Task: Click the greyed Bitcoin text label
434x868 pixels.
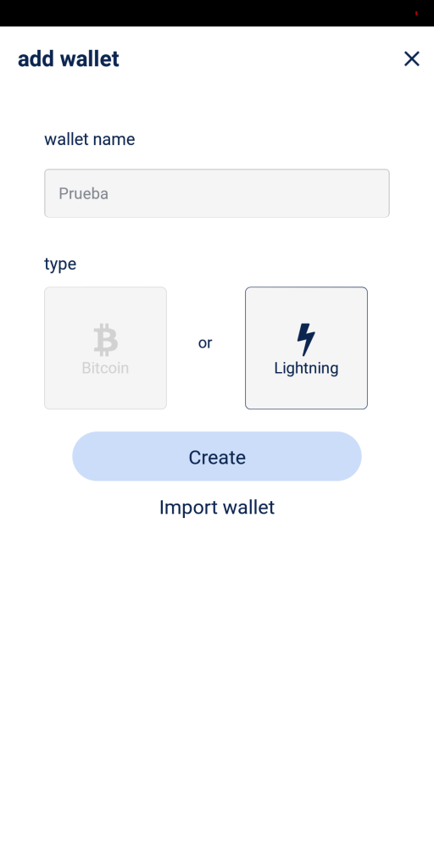Action: [105, 368]
